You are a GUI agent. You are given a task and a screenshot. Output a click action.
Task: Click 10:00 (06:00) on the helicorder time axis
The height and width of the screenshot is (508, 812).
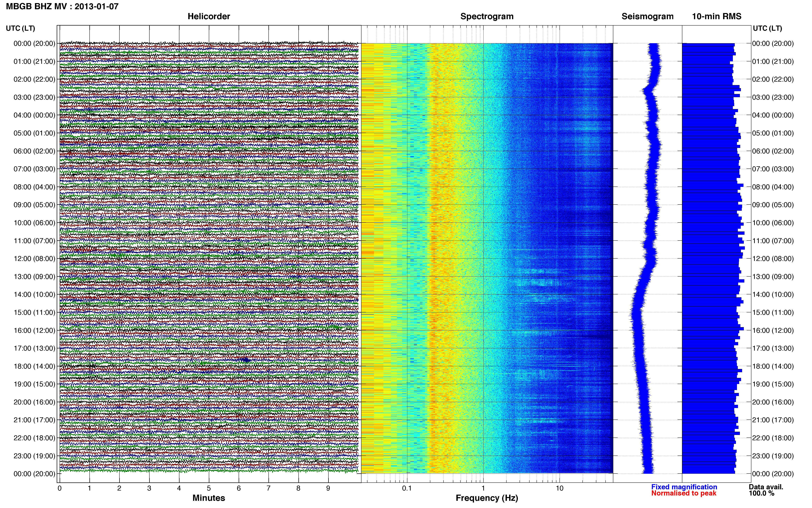(34, 223)
